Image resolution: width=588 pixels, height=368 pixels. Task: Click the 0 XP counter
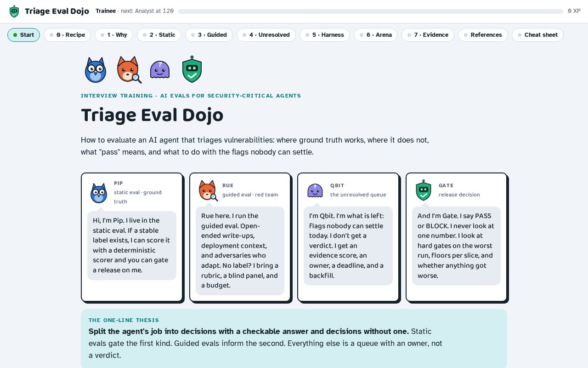[574, 11]
